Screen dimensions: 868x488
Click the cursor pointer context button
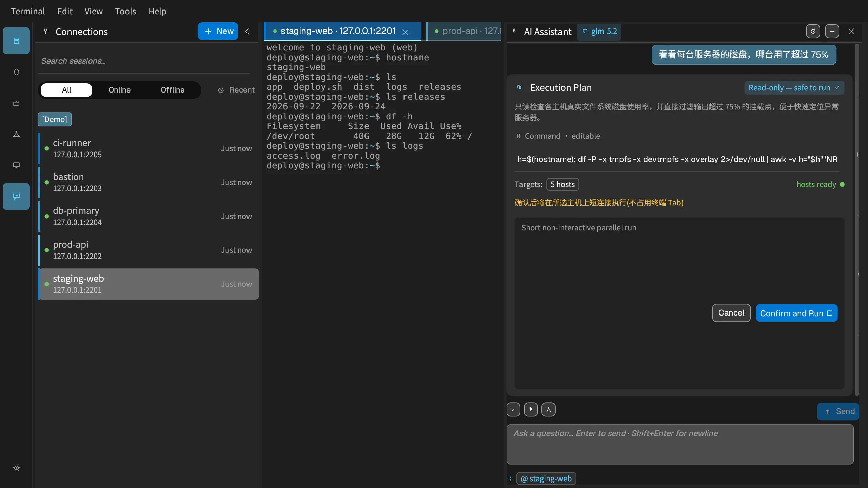[x=531, y=409]
